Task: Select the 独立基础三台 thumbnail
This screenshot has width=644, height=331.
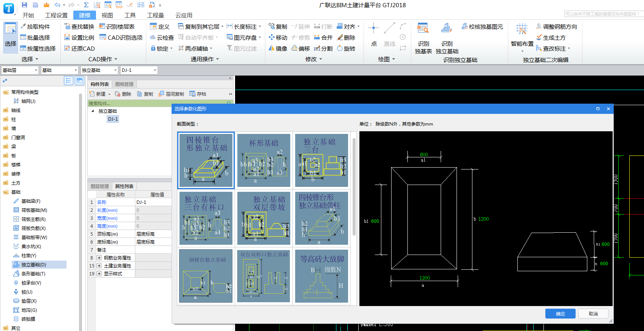Action: tap(322, 160)
